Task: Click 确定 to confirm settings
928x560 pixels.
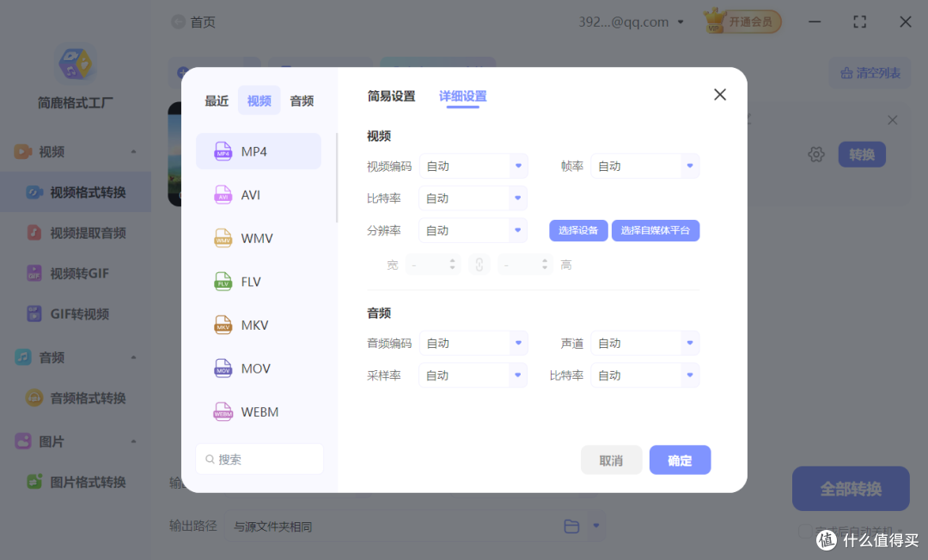Action: tap(680, 460)
